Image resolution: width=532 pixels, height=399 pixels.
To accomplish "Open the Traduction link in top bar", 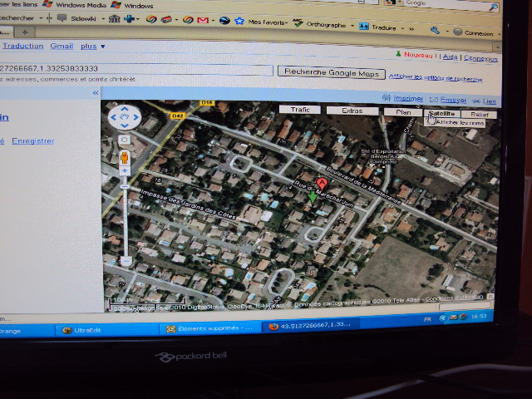I will coord(22,47).
